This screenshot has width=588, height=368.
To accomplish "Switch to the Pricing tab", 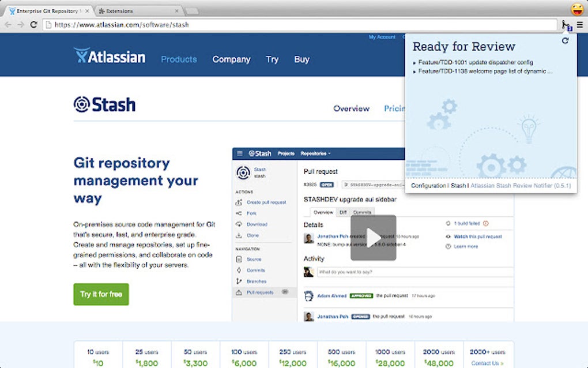I will (x=394, y=108).
